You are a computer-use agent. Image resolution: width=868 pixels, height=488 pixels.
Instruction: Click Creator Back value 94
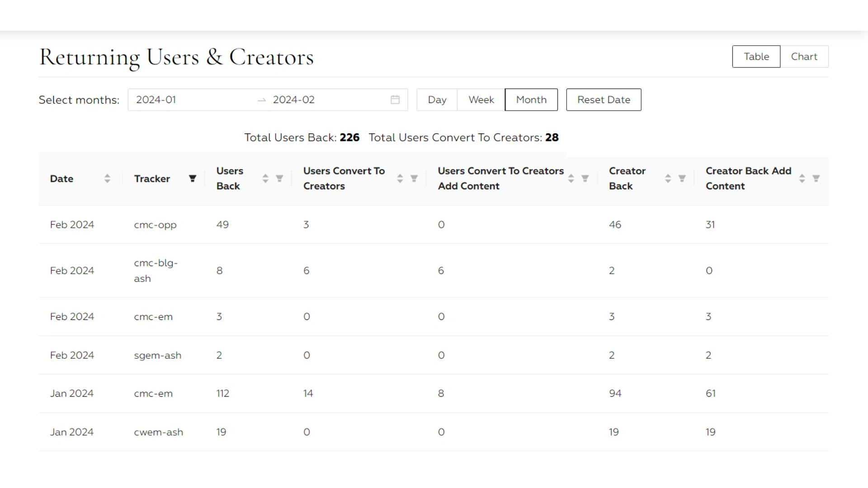pyautogui.click(x=615, y=394)
